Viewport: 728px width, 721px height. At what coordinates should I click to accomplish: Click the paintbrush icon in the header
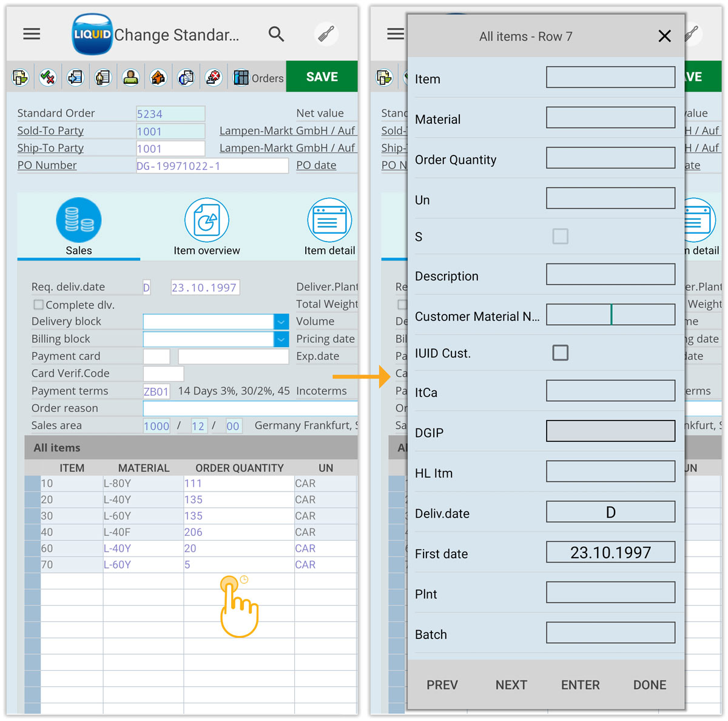click(x=326, y=34)
